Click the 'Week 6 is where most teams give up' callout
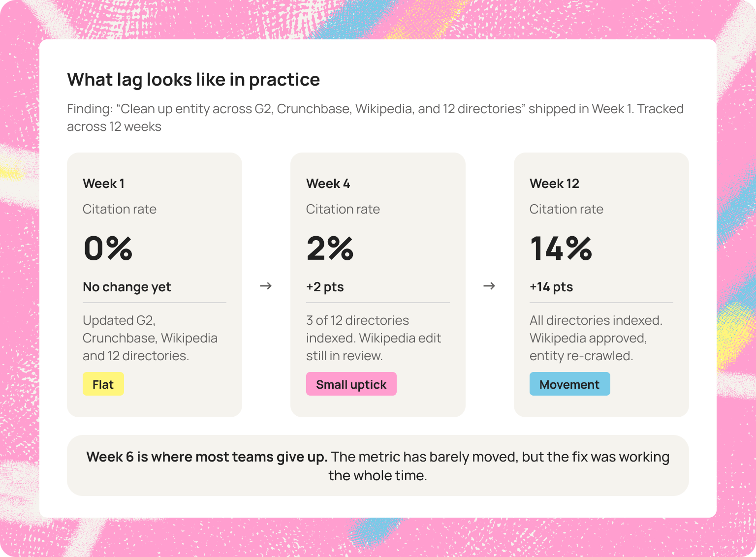Screen dimensions: 756x557 click(x=378, y=465)
